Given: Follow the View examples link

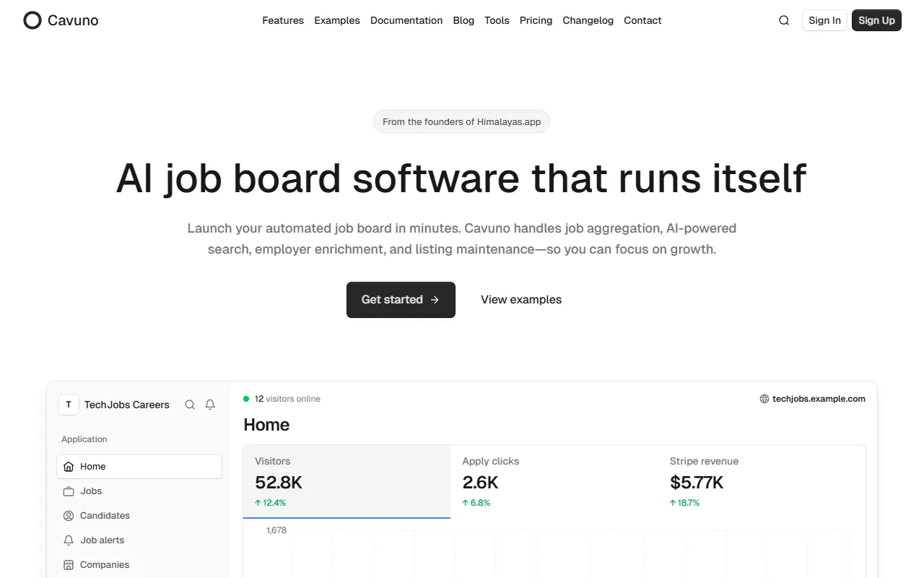Looking at the screenshot, I should (x=521, y=300).
